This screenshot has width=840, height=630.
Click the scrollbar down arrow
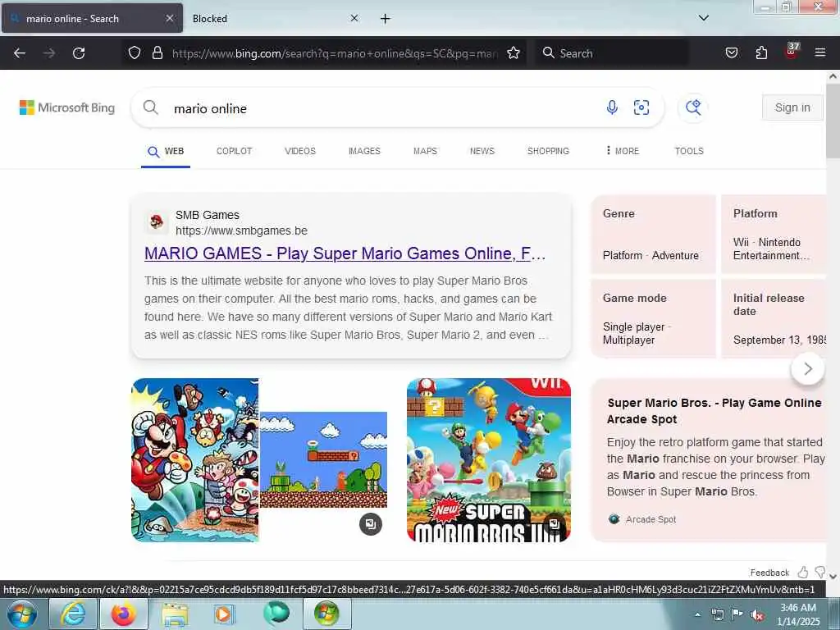(x=833, y=577)
